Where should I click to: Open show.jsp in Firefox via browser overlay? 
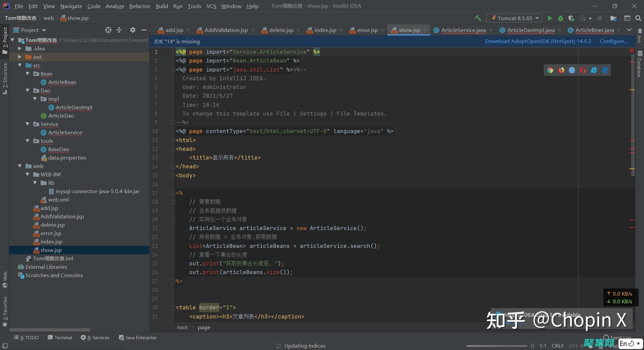[561, 70]
